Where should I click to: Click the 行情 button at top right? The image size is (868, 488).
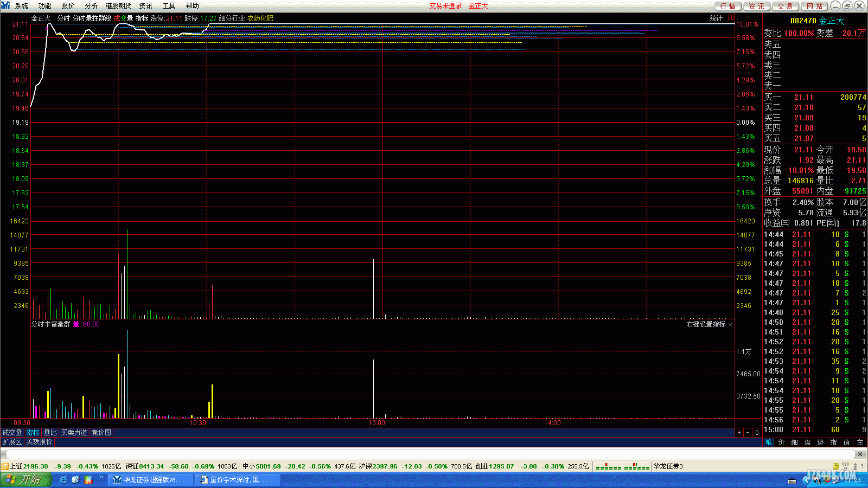(728, 6)
